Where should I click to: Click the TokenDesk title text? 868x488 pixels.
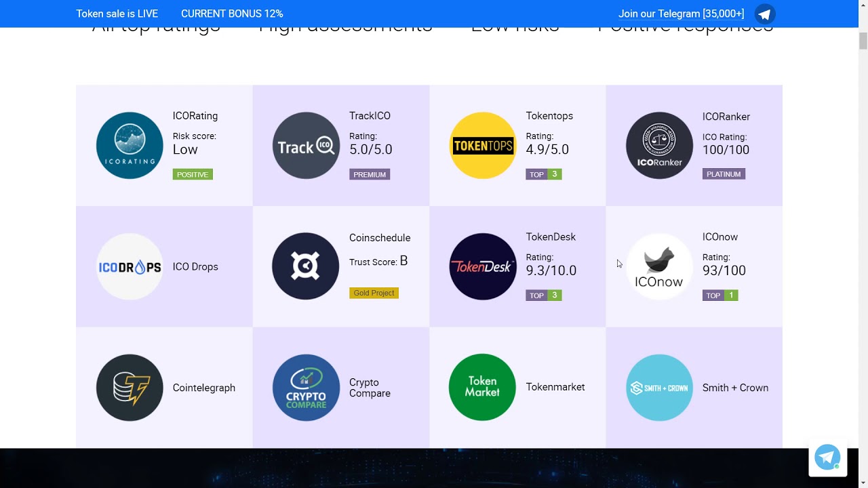pyautogui.click(x=551, y=237)
